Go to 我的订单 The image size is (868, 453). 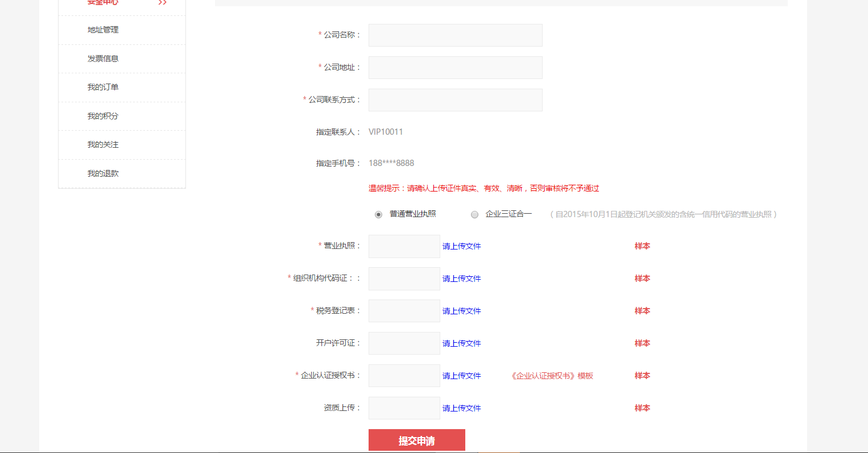pos(103,87)
